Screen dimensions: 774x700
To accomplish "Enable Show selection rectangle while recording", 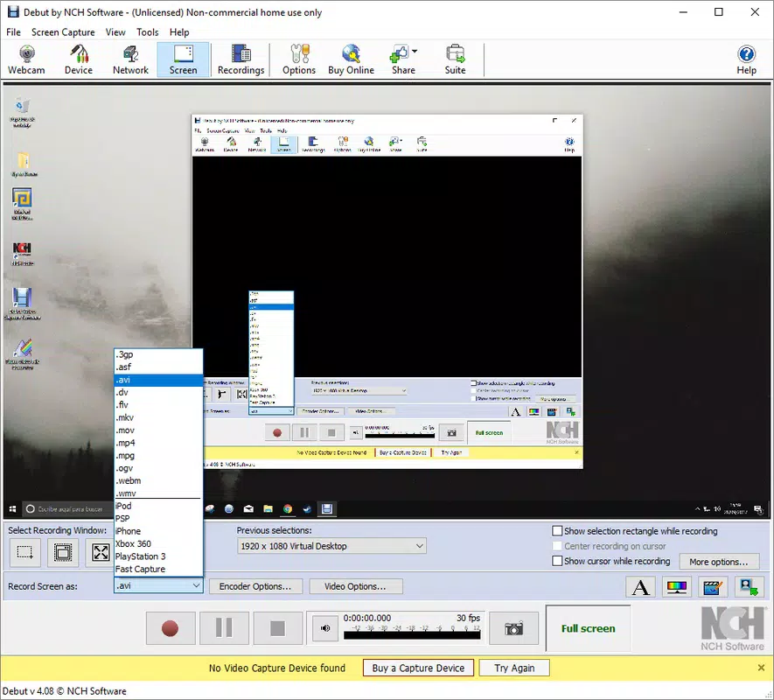I will pos(557,531).
